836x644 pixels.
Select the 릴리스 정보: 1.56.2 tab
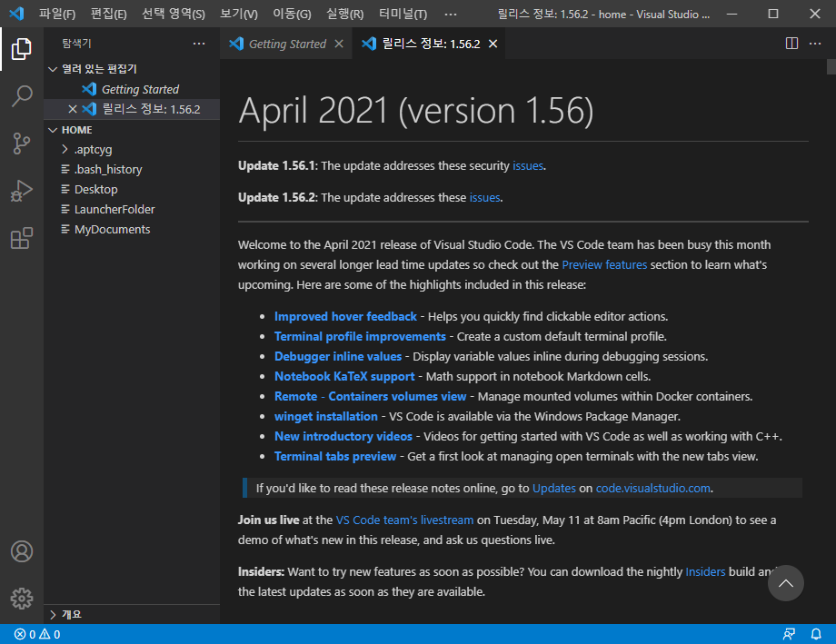[429, 44]
